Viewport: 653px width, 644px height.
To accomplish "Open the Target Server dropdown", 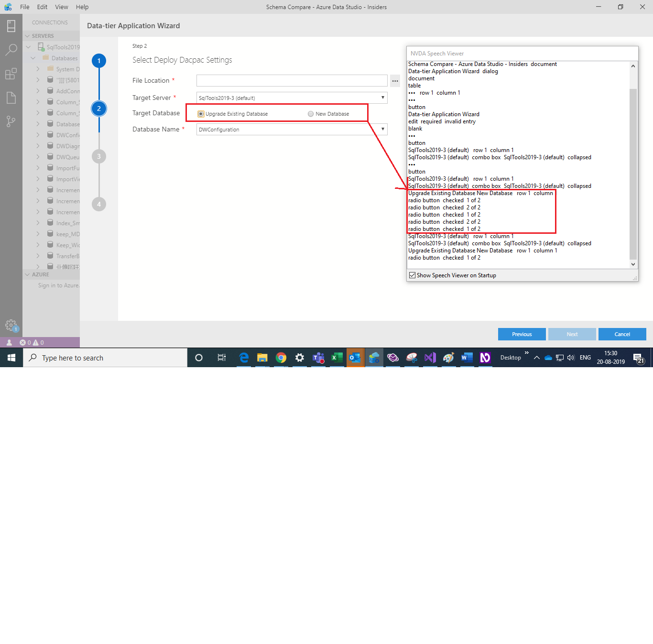I will [382, 98].
